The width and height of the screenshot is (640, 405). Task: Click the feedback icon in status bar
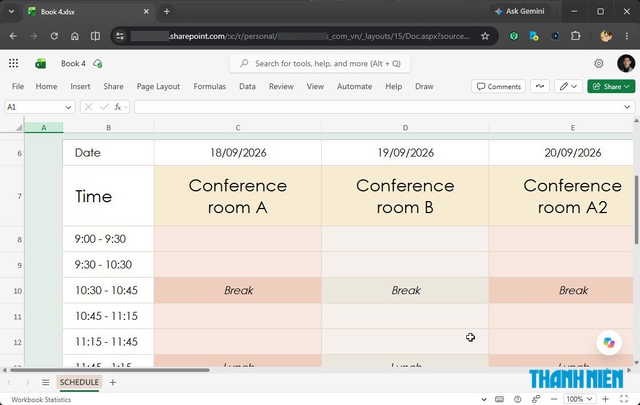[536, 399]
